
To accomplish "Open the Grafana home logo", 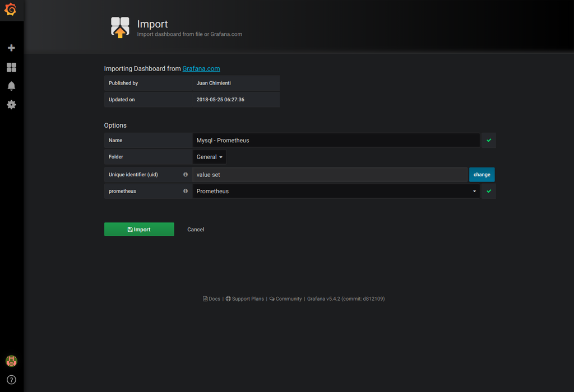I will tap(11, 10).
